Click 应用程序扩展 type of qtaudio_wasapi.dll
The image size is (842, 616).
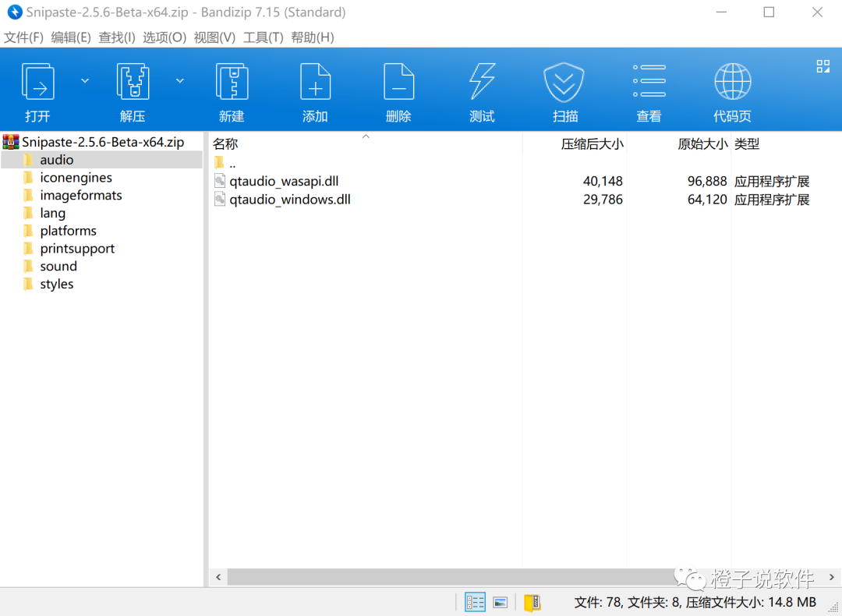tap(772, 182)
